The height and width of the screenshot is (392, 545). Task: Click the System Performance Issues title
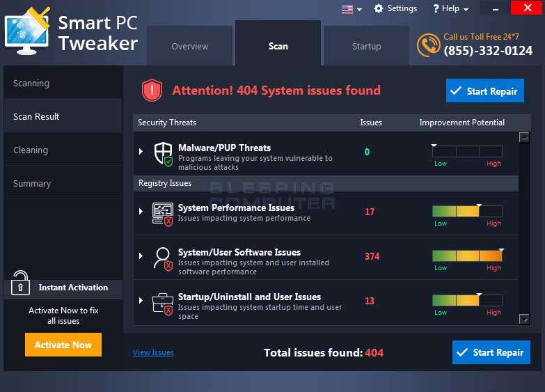pos(236,207)
